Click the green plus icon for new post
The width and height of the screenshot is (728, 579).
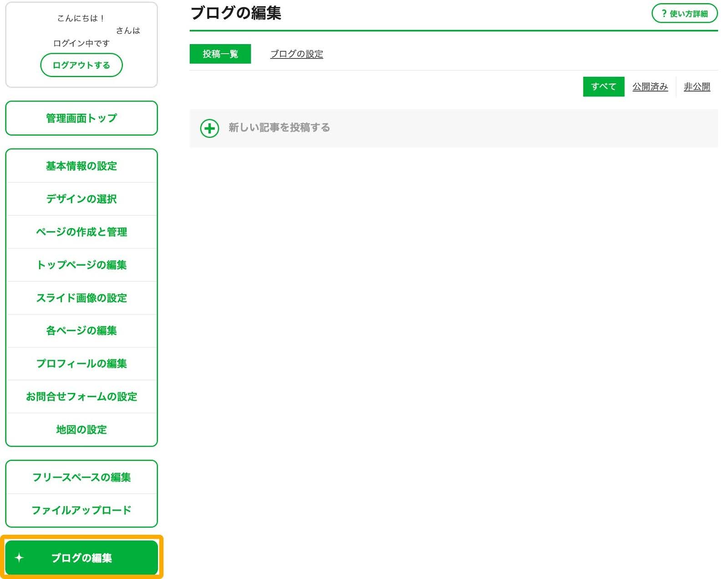(210, 129)
